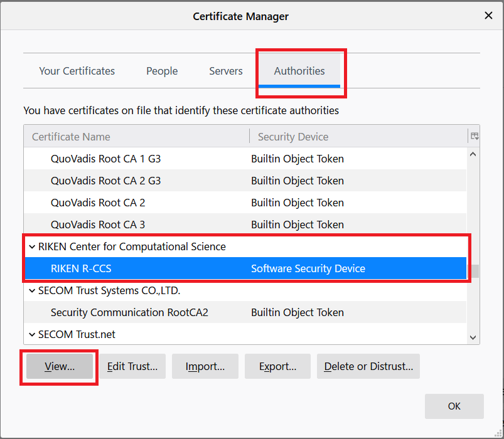Collapse the SECOM Trust Systems CO.,LTD. group
This screenshot has width=504, height=439.
32,290
